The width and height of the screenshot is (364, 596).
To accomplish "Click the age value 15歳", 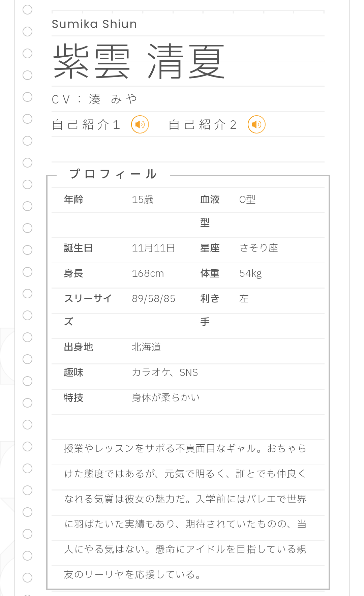I will tap(143, 200).
